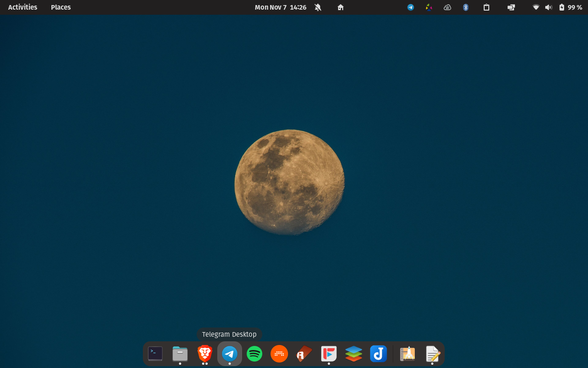Click the Telegram Desktop dock icon

(x=230, y=354)
